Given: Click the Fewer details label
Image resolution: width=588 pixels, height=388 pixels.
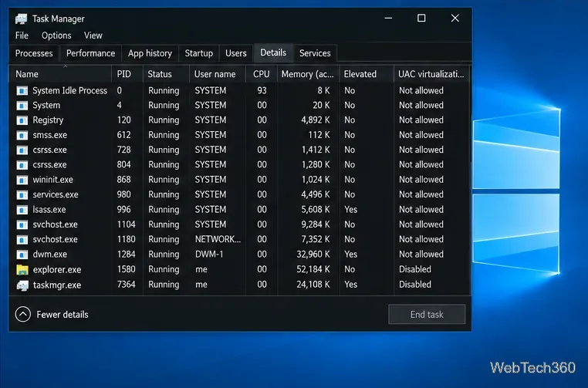Looking at the screenshot, I should tap(63, 315).
